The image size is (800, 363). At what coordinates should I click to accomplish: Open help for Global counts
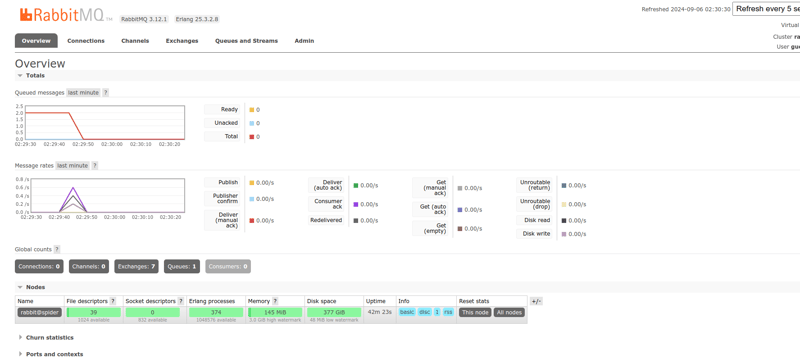(x=57, y=250)
